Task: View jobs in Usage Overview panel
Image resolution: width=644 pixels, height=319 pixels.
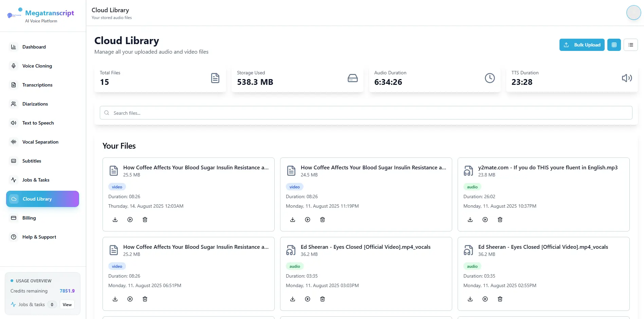Action: [x=67, y=304]
